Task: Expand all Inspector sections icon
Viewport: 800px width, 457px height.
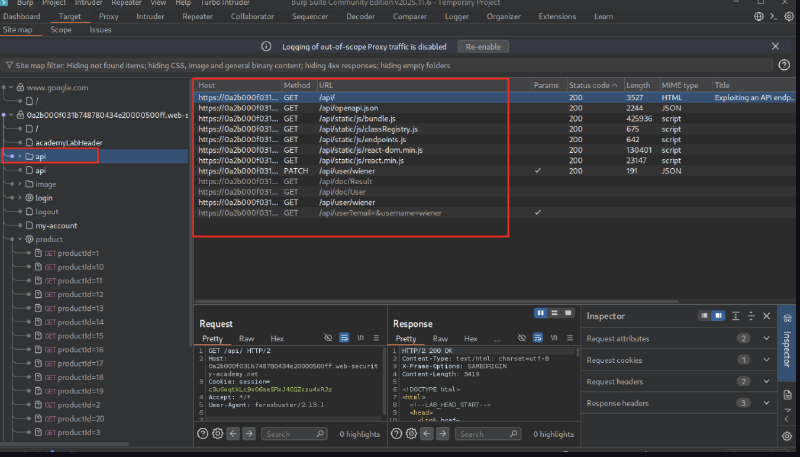Action: (x=735, y=316)
